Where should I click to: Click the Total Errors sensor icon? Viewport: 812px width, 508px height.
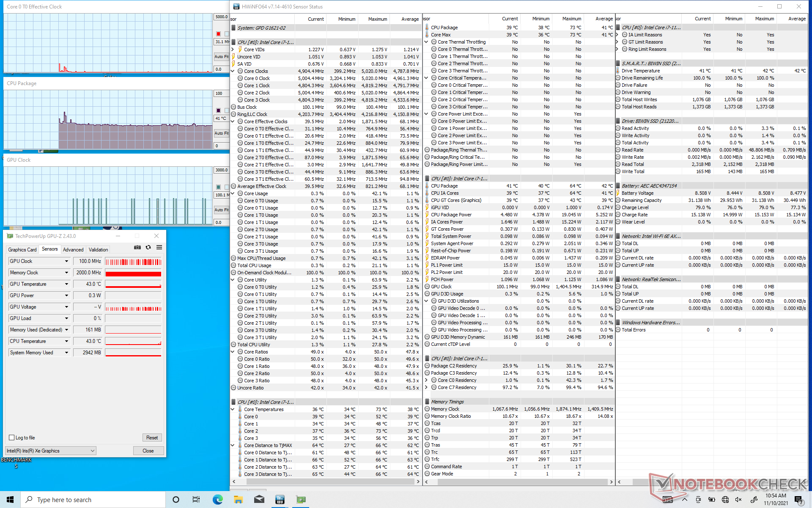point(618,330)
